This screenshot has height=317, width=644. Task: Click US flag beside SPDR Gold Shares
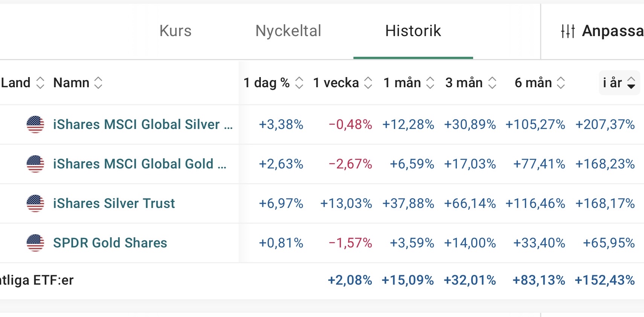point(35,243)
